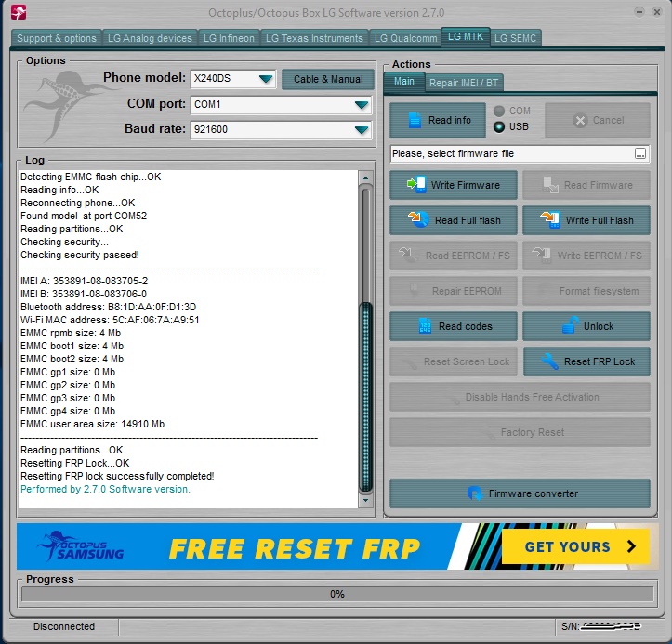The width and height of the screenshot is (672, 644).
Task: Click the Octoplus logo icon in title bar
Action: coord(18,12)
